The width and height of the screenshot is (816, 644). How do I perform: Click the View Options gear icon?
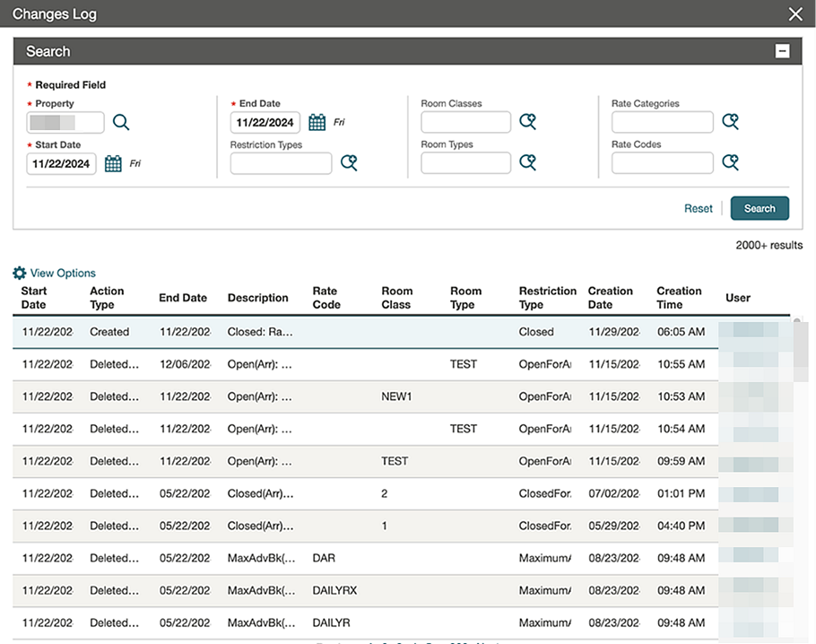pyautogui.click(x=19, y=273)
